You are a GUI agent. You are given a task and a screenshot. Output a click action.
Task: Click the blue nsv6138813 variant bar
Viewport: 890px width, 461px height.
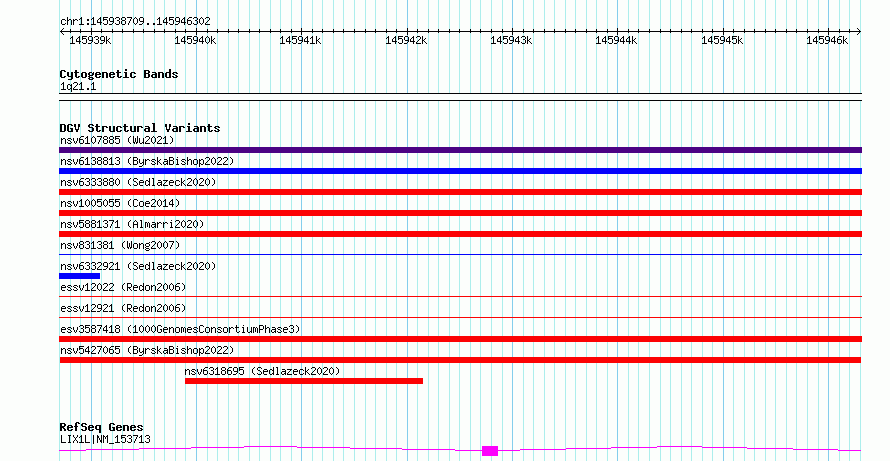click(x=460, y=171)
